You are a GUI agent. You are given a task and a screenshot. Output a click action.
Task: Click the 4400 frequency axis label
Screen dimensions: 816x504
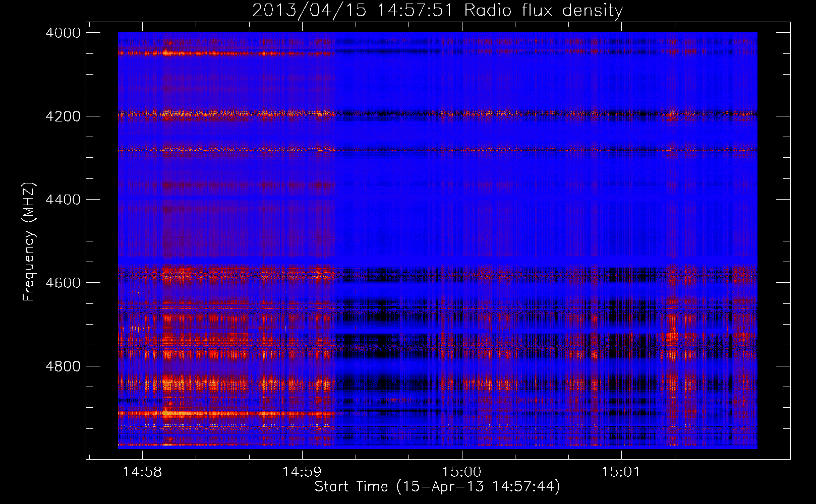[x=63, y=200]
